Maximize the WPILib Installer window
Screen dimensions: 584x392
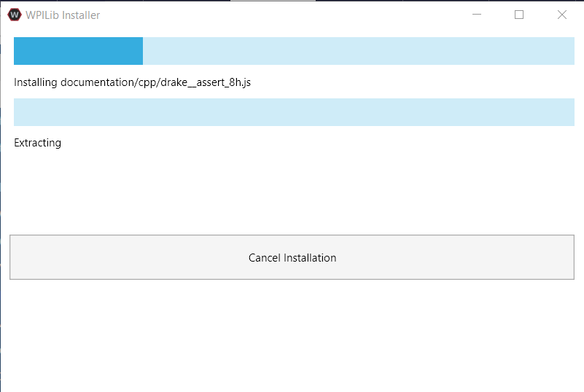(x=519, y=15)
